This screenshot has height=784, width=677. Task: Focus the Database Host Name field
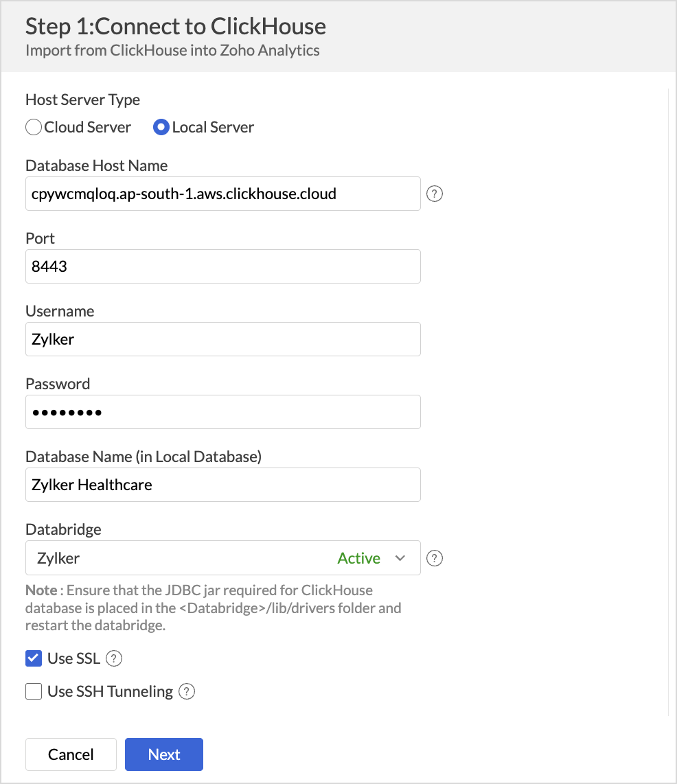point(223,194)
